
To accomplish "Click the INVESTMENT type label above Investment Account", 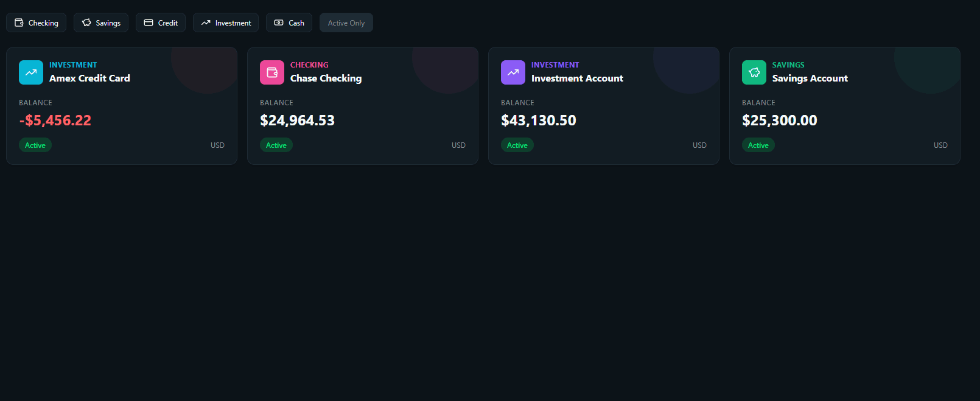I will (555, 65).
